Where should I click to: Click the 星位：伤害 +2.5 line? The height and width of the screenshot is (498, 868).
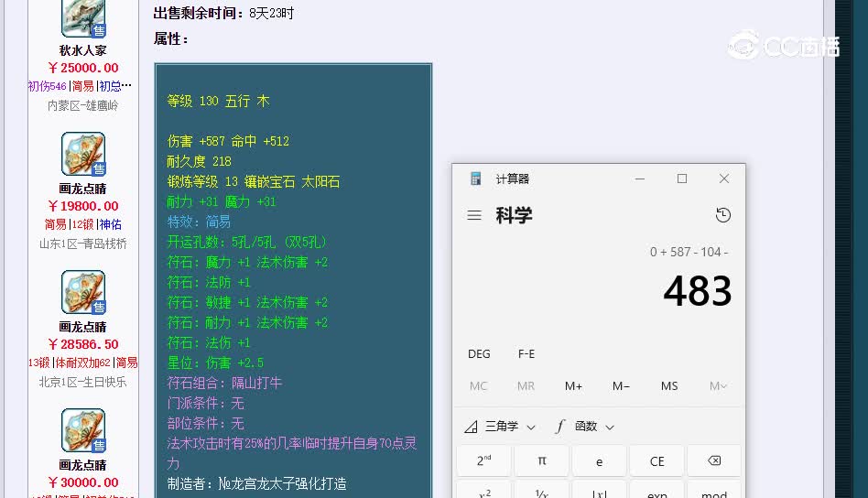(215, 363)
